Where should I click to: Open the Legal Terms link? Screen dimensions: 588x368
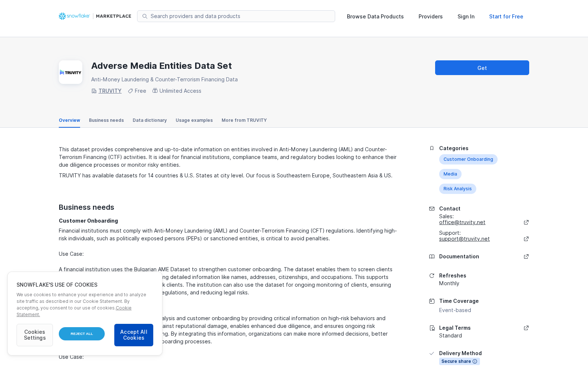coord(455,328)
